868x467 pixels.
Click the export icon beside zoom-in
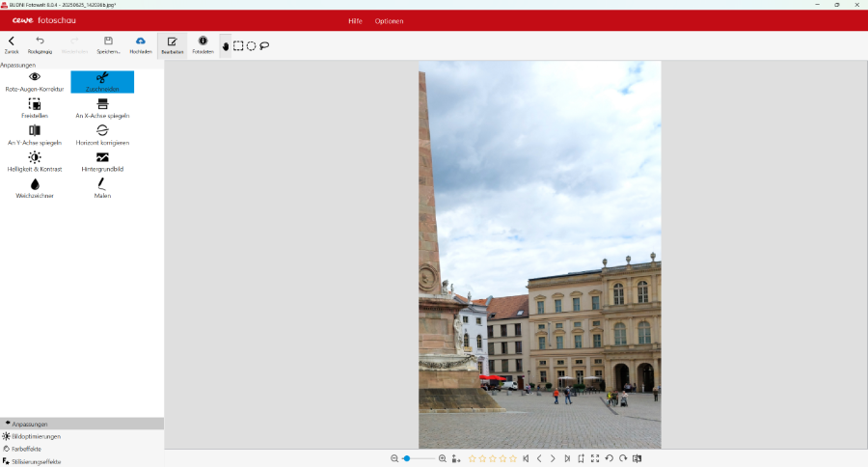coord(456,458)
